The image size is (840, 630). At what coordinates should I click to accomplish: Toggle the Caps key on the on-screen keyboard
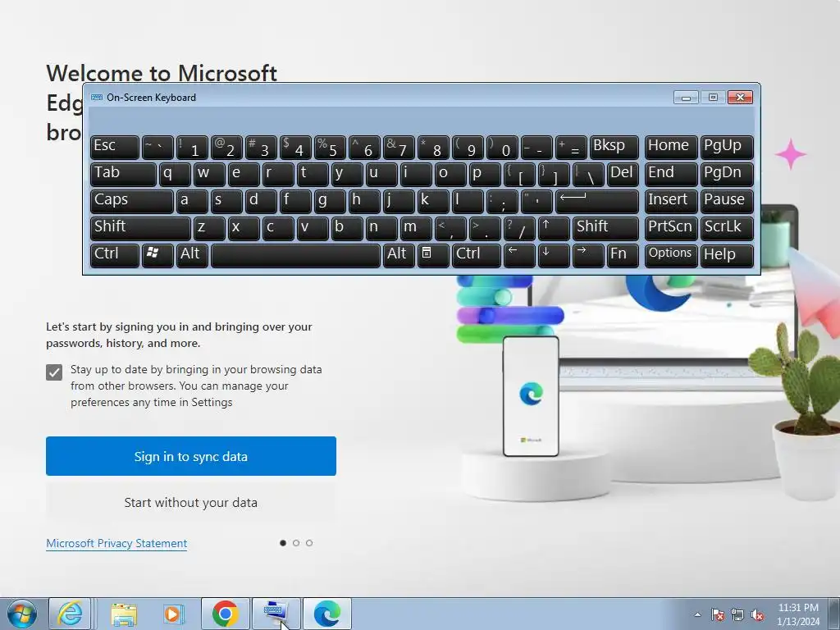tap(132, 201)
